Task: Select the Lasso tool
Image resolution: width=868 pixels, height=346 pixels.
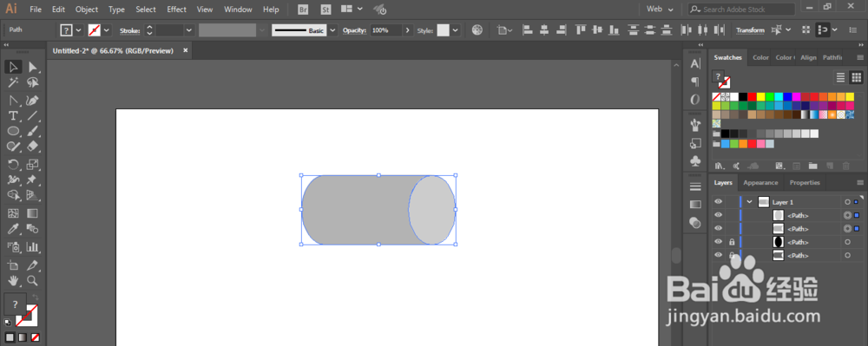Action: (33, 82)
